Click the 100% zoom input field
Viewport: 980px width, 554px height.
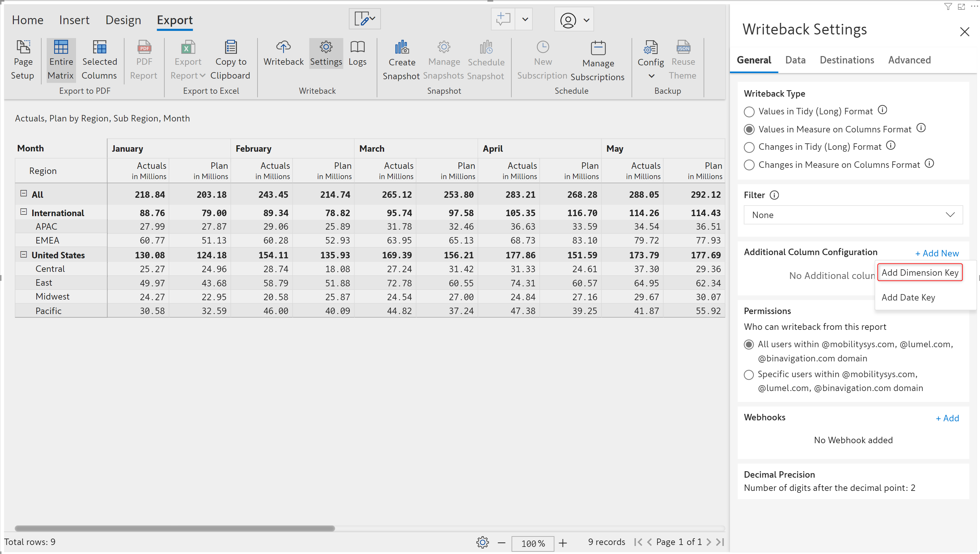532,543
